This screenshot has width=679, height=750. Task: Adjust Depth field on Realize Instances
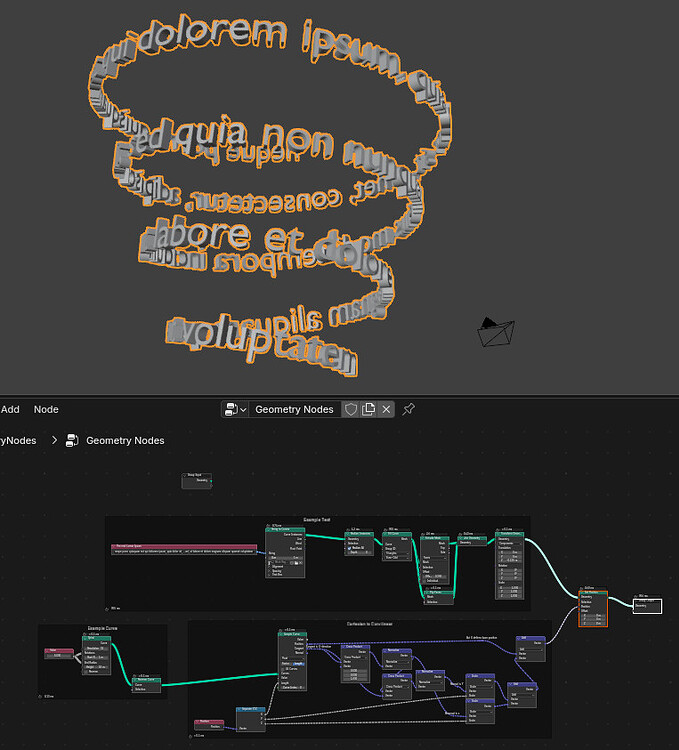tap(360, 552)
